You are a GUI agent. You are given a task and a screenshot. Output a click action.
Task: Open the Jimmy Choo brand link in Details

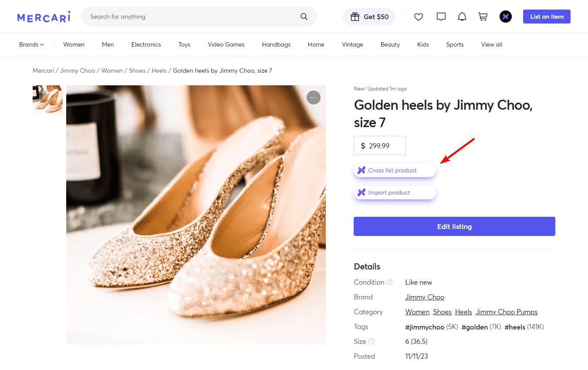(425, 297)
